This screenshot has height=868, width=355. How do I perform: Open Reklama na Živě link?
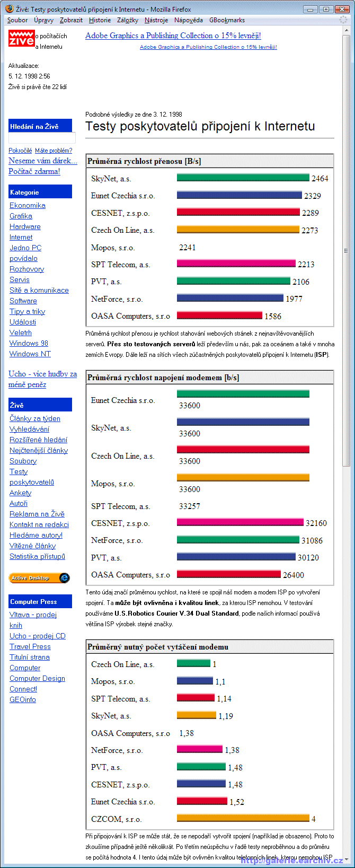pos(37,514)
